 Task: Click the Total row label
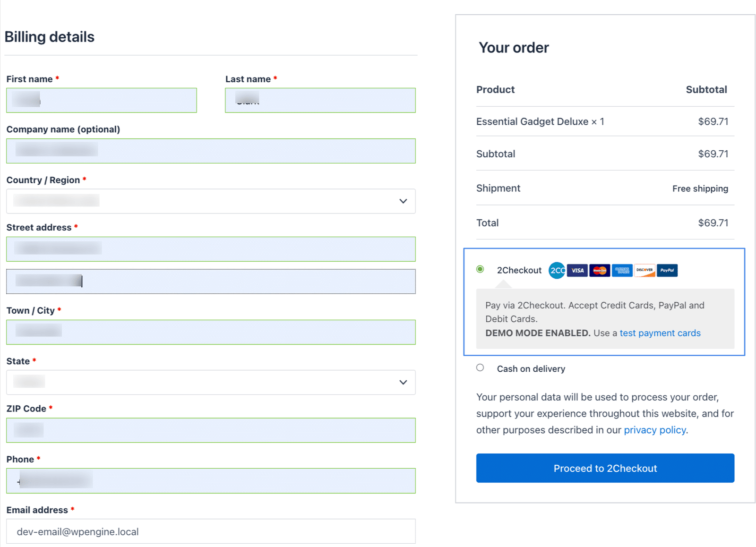(487, 223)
